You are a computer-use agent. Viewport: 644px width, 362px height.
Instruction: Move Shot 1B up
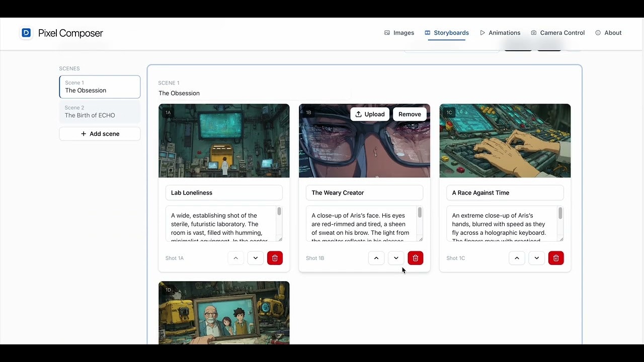(376, 258)
